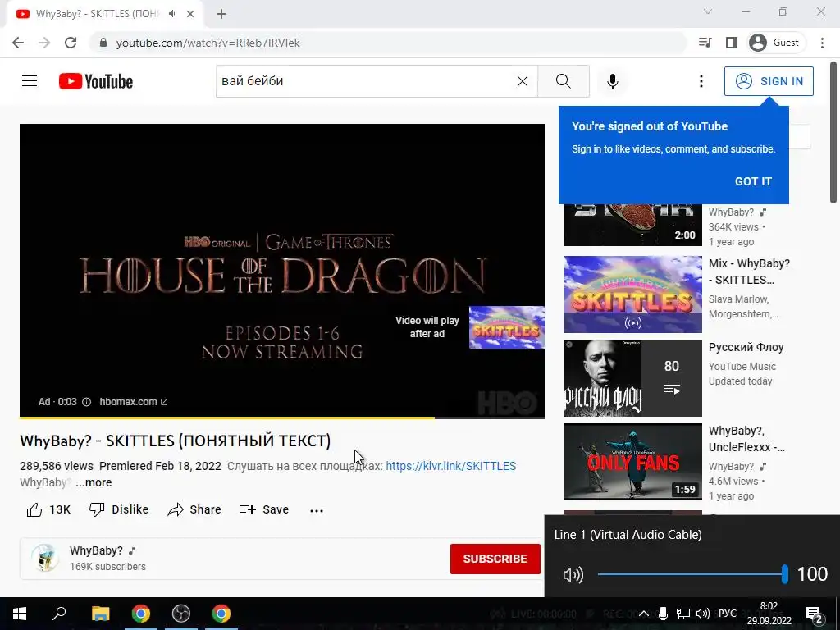Save video to a playlist
Viewport: 840px width, 630px height.
point(264,509)
